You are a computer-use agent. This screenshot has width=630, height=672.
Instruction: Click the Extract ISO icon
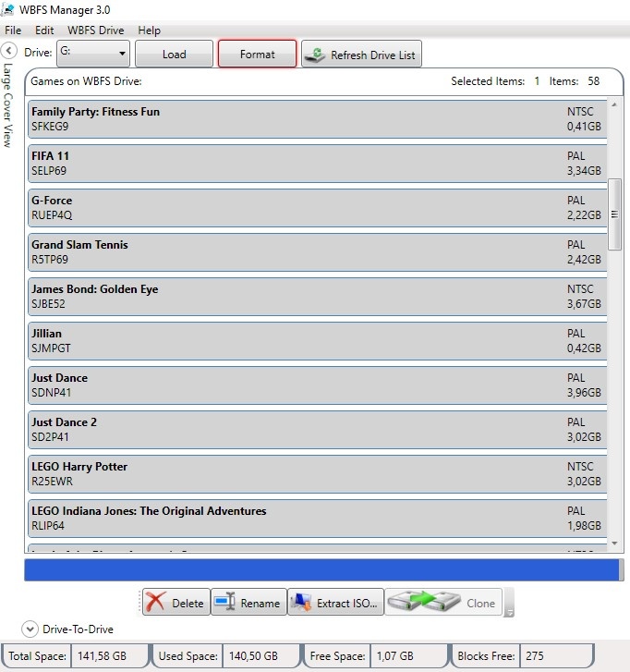pos(301,602)
